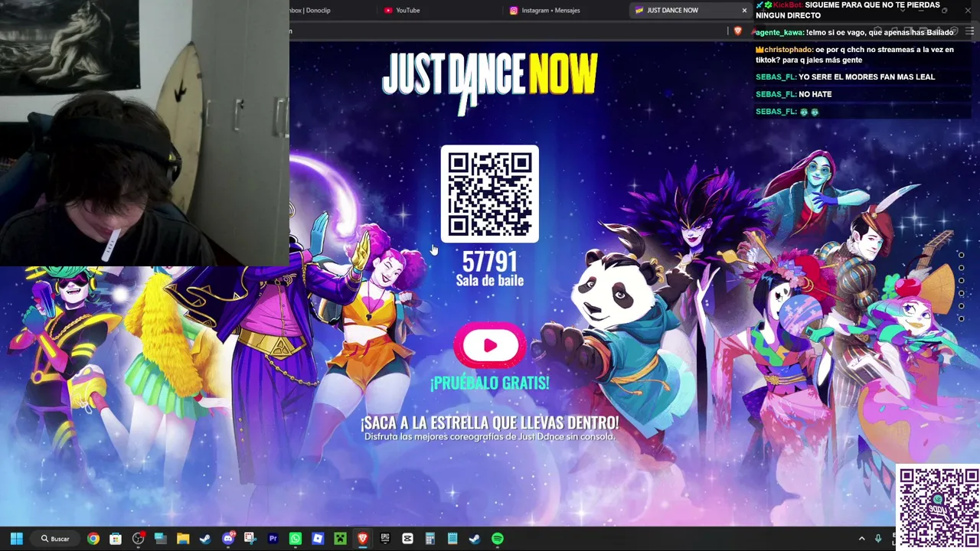The image size is (980, 551).
Task: Select the first page navigation dot
Action: (961, 255)
